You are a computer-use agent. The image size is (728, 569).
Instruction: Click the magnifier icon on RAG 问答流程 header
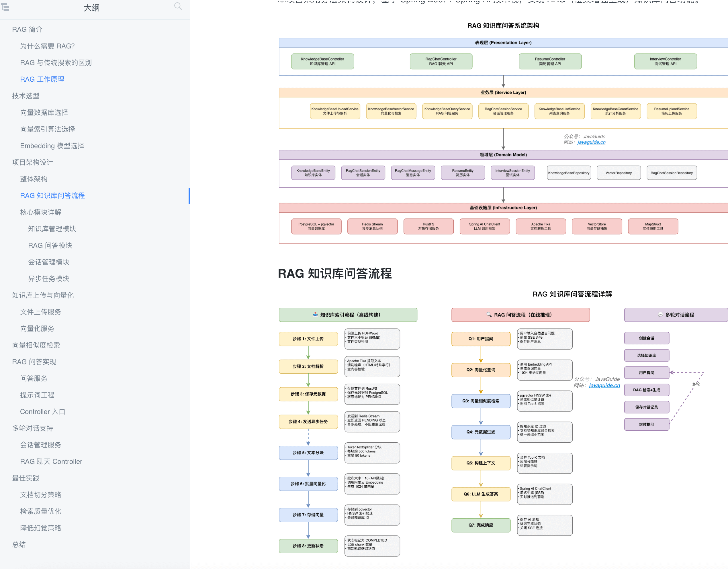[x=489, y=315]
